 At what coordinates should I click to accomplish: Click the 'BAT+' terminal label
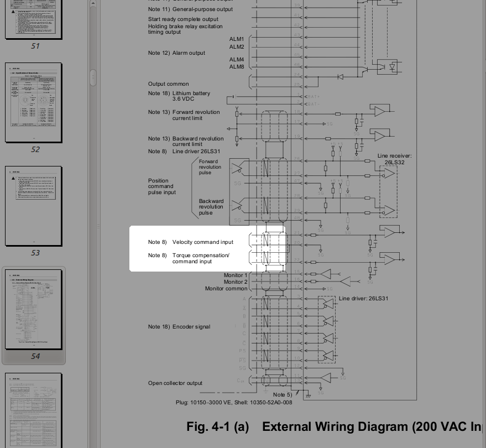tap(313, 97)
